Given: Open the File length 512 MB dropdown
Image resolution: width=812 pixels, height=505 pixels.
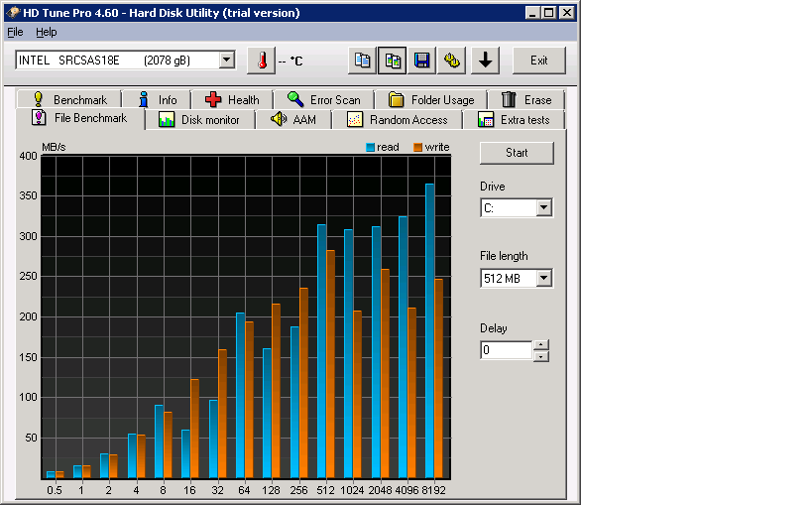Looking at the screenshot, I should coord(543,279).
